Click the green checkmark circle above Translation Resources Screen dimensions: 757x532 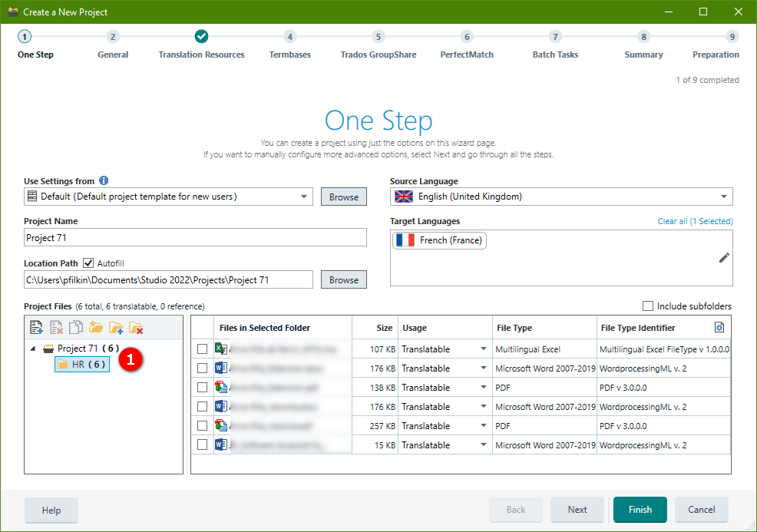click(x=201, y=36)
